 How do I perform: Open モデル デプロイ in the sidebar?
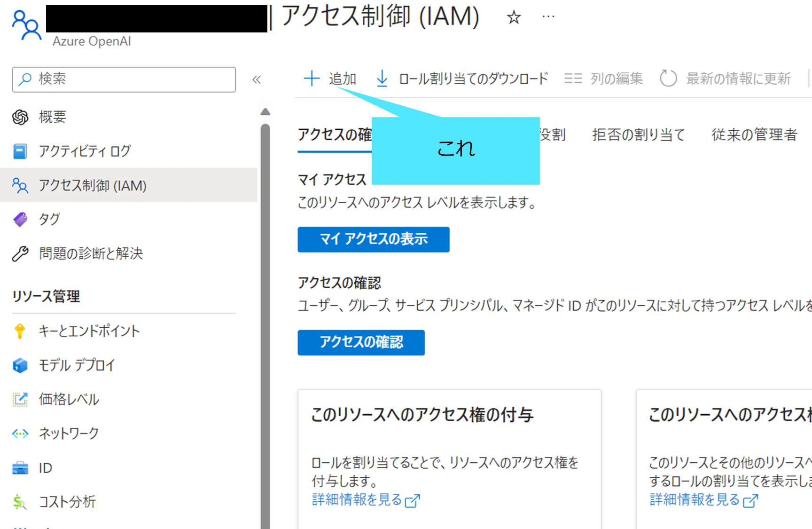coord(128,365)
